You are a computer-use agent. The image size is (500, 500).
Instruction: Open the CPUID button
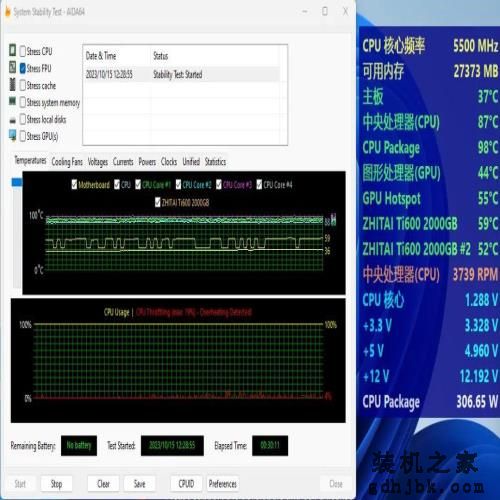click(186, 484)
